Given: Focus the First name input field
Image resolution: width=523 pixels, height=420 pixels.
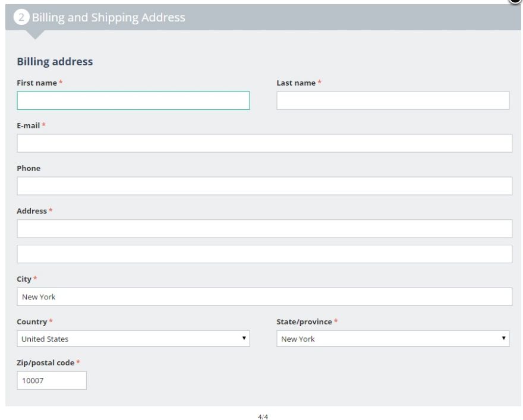Looking at the screenshot, I should pyautogui.click(x=133, y=100).
